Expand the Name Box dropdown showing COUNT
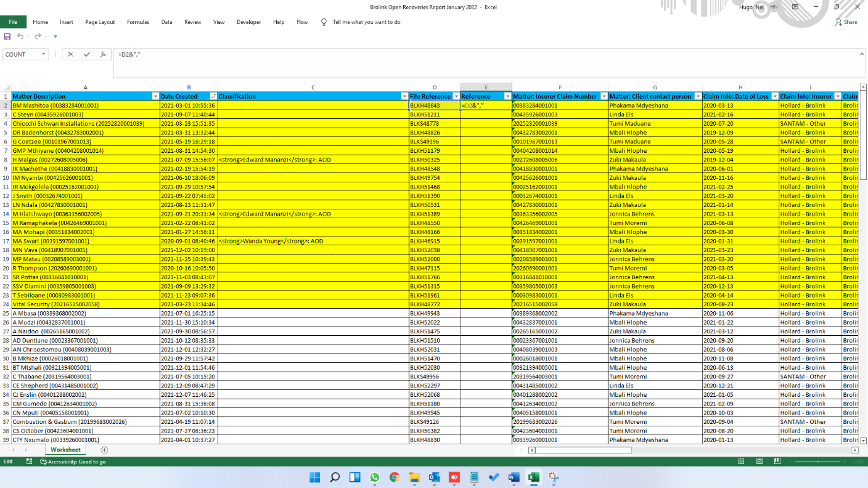Screen dimensions: 868x488 (43, 55)
